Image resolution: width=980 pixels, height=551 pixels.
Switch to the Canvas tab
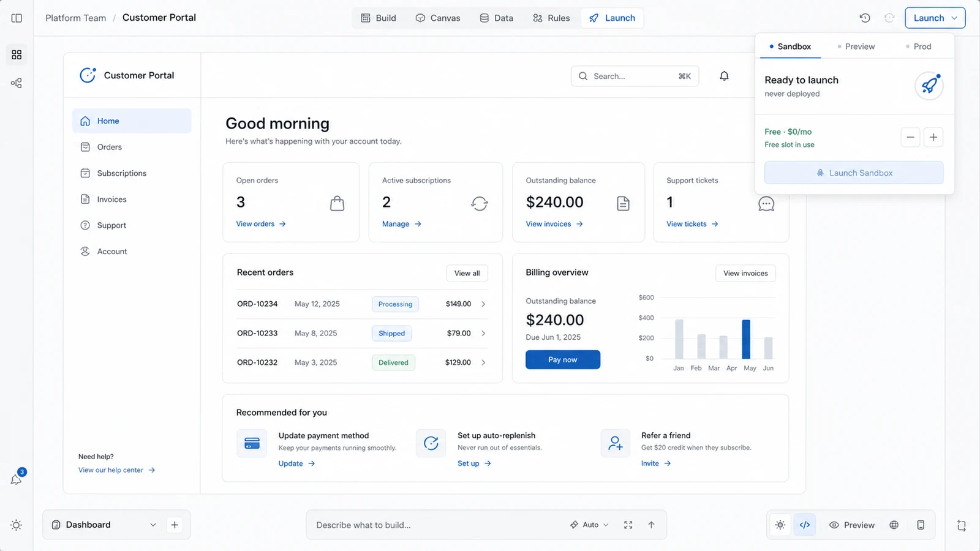[x=438, y=18]
